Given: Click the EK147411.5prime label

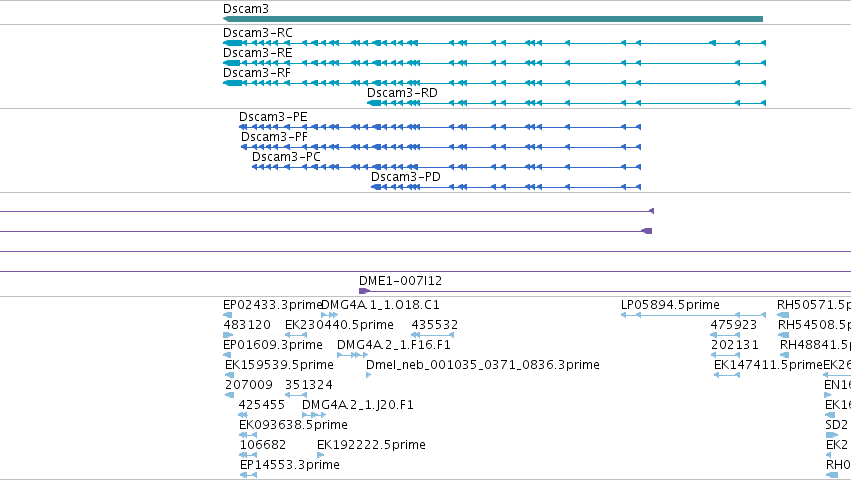Looking at the screenshot, I should point(769,365).
